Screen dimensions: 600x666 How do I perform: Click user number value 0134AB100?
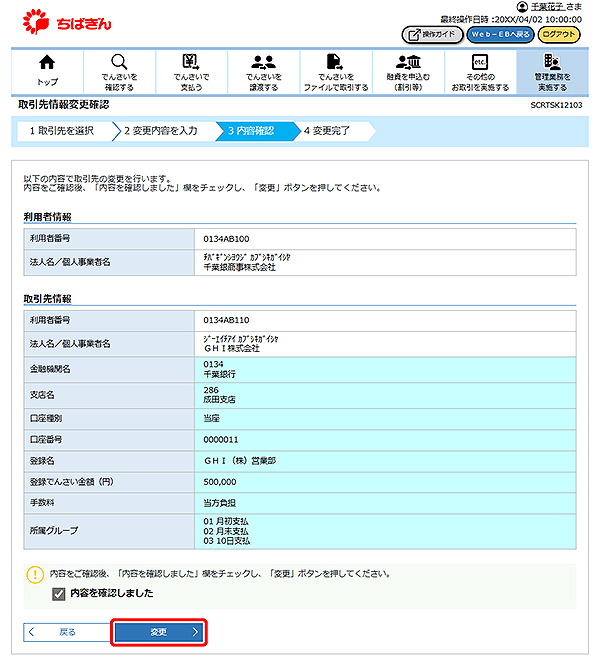(x=226, y=239)
